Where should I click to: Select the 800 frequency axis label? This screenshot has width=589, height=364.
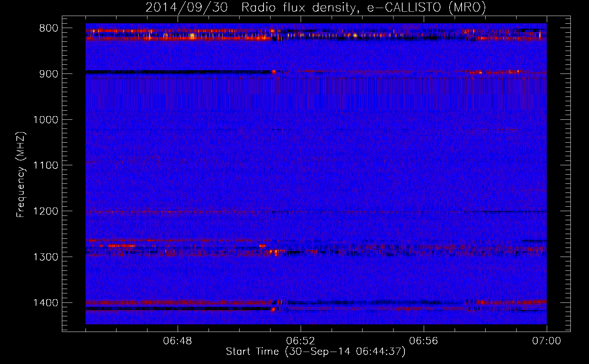point(48,28)
